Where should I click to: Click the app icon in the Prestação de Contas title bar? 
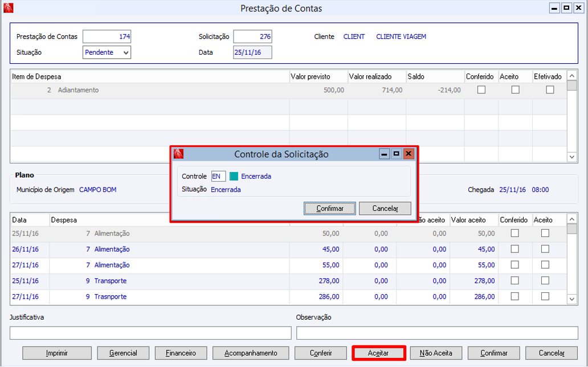coord(8,9)
